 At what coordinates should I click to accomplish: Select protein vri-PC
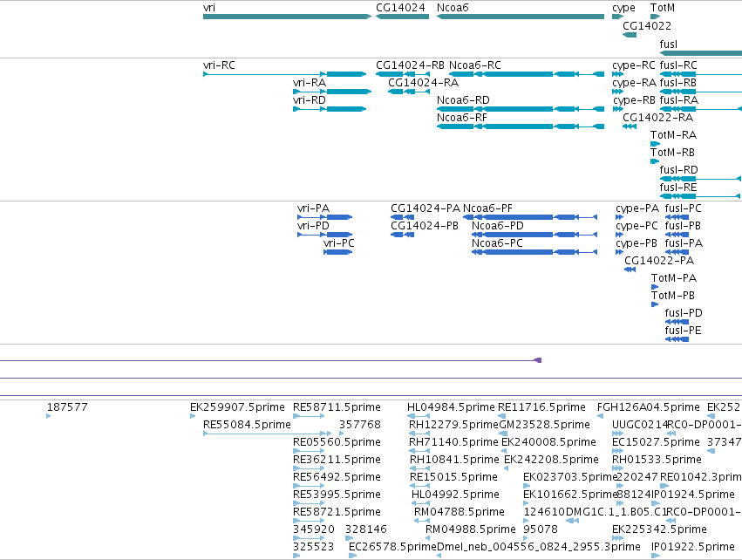click(x=338, y=252)
